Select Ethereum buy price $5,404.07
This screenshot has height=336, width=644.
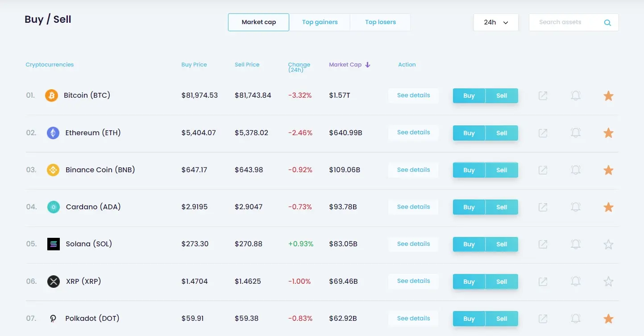click(199, 133)
